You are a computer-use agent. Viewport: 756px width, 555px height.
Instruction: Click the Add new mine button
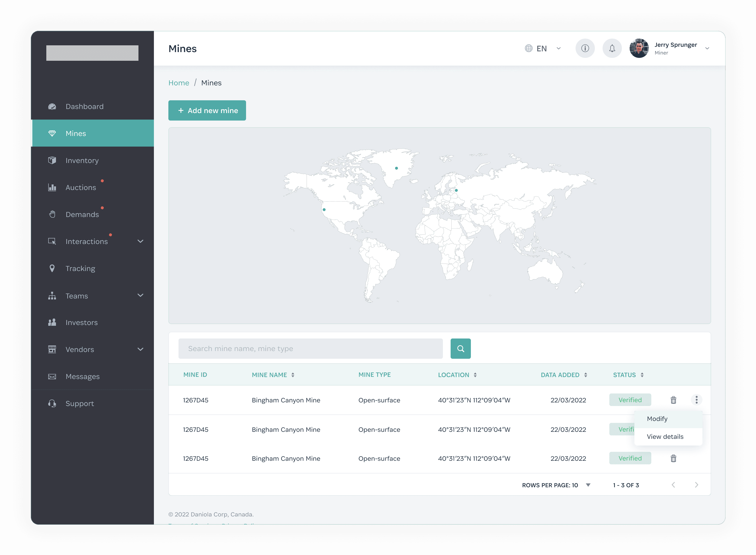coord(207,110)
